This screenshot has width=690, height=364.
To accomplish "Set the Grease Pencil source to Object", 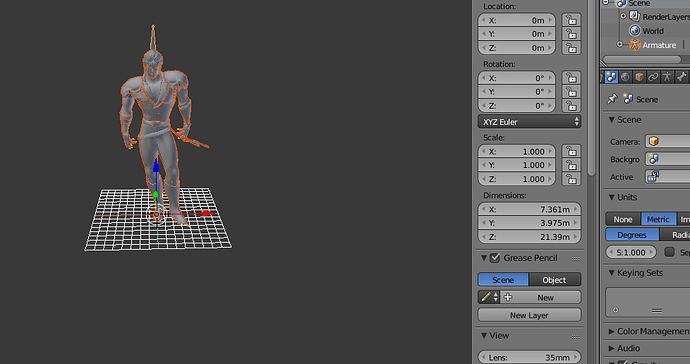I will point(554,279).
